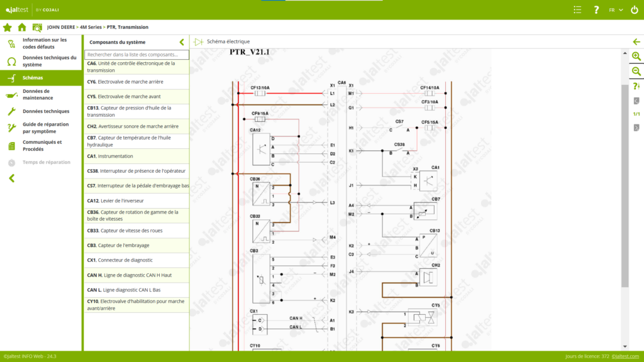644x362 pixels.
Task: Click the CY5 valve symbol in schematic
Action: tap(423, 317)
